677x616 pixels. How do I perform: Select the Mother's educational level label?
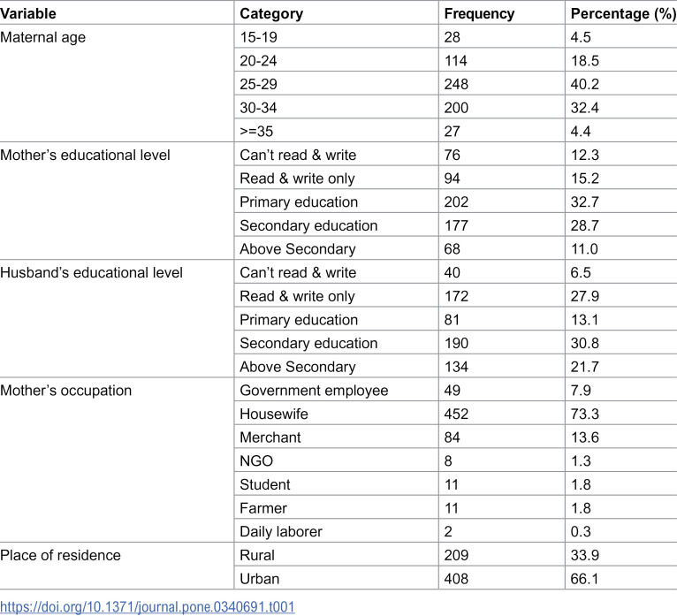coord(85,155)
